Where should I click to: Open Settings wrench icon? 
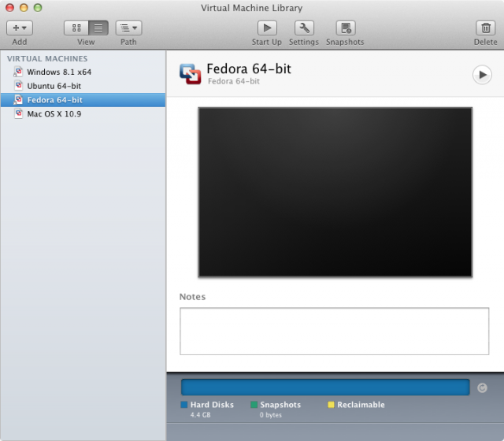(x=304, y=28)
